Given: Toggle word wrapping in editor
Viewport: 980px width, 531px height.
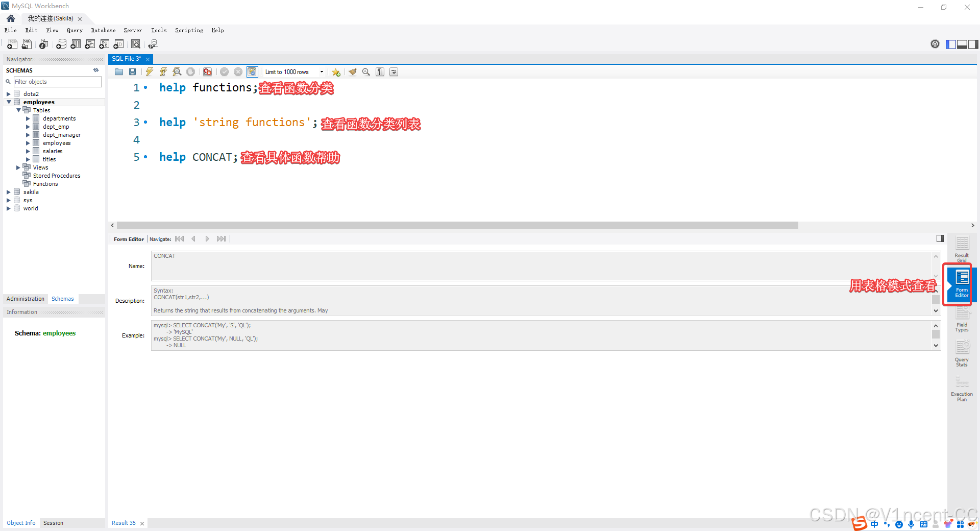Looking at the screenshot, I should pyautogui.click(x=394, y=72).
